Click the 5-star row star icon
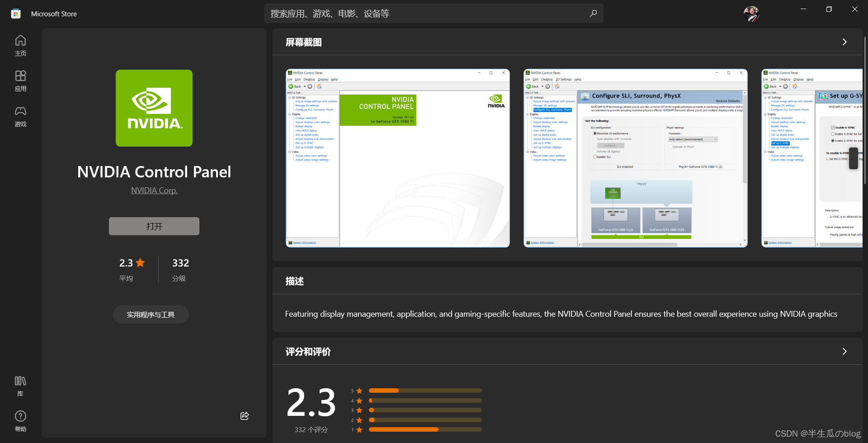This screenshot has height=443, width=868. click(359, 391)
